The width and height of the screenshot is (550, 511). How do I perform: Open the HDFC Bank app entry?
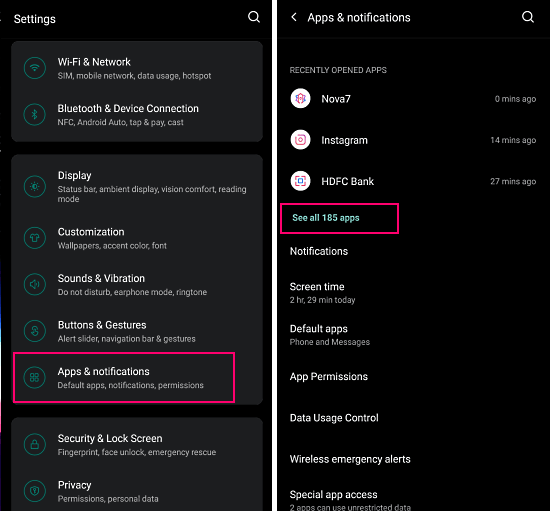(x=413, y=181)
